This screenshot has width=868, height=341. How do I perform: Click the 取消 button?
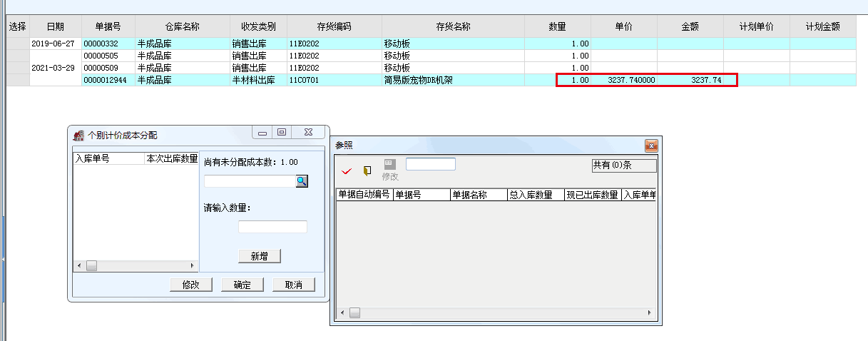(x=294, y=285)
